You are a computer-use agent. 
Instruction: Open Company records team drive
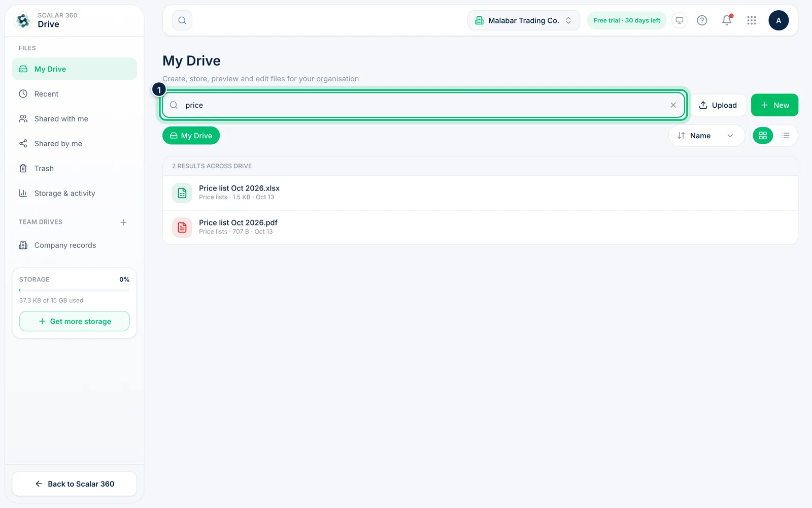(75, 245)
